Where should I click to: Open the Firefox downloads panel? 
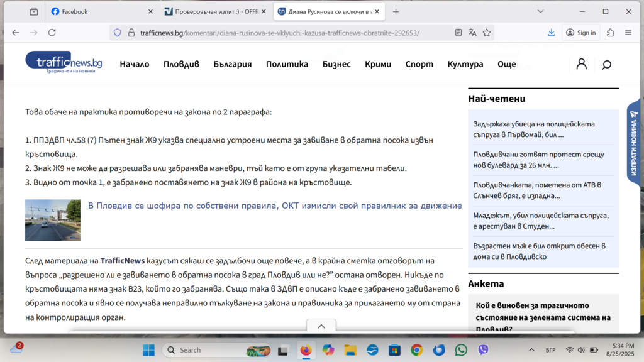[x=552, y=33]
